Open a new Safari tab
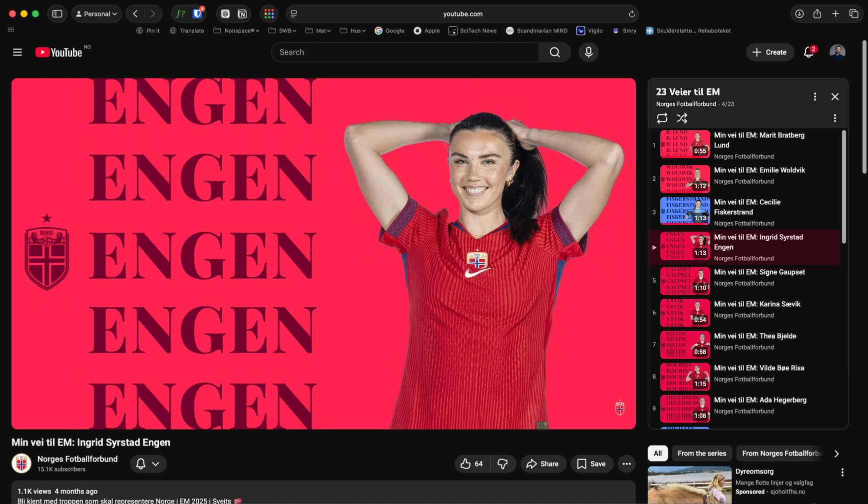868x504 pixels. tap(836, 14)
